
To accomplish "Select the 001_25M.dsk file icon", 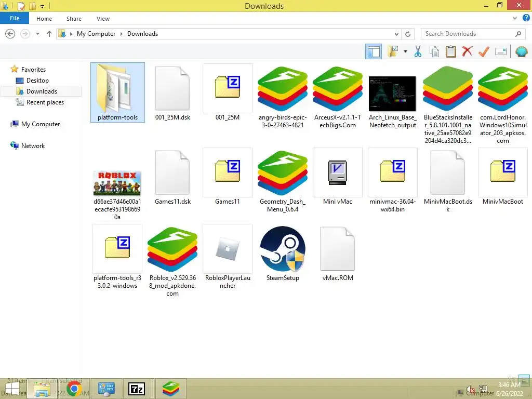I will pyautogui.click(x=172, y=88).
